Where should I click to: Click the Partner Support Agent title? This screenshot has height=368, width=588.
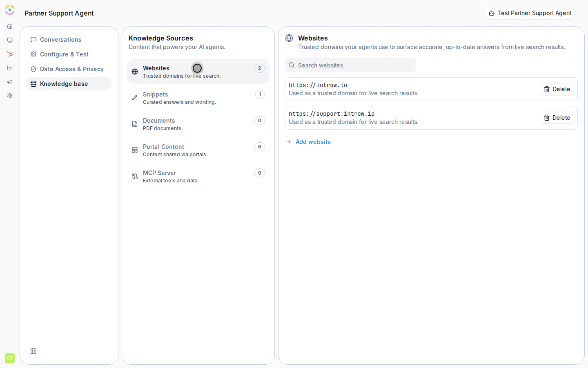point(59,13)
